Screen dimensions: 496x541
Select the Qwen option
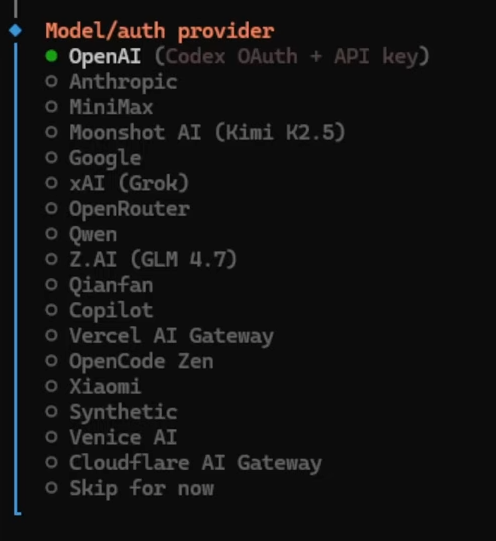click(x=81, y=234)
